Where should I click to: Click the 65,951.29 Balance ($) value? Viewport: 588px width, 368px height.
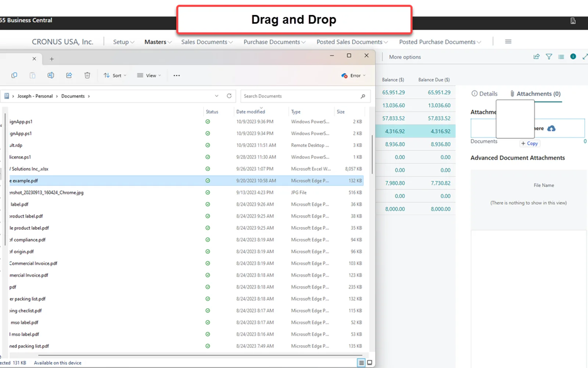393,92
